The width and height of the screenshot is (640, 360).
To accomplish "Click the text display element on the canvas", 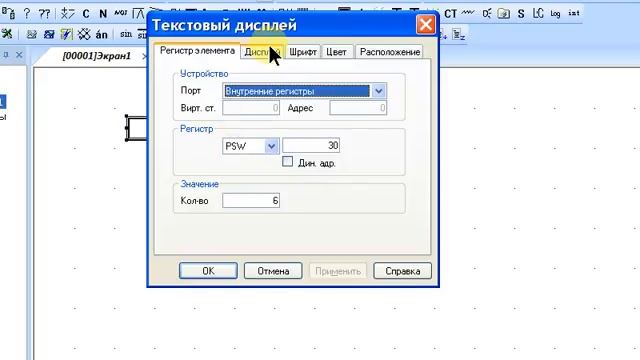I will click(x=136, y=128).
